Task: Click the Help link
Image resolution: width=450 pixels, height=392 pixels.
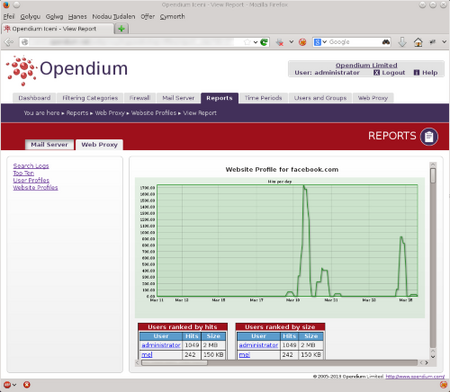Action: point(430,72)
